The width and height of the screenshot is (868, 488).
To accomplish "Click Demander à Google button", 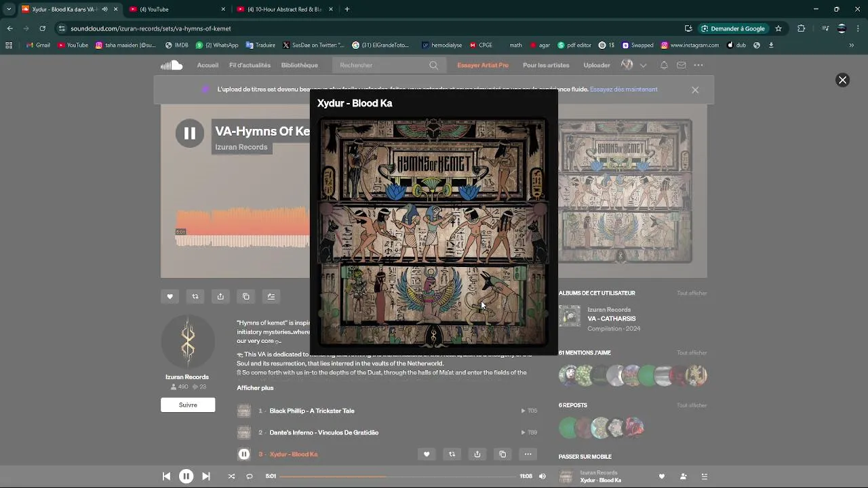I will point(733,28).
